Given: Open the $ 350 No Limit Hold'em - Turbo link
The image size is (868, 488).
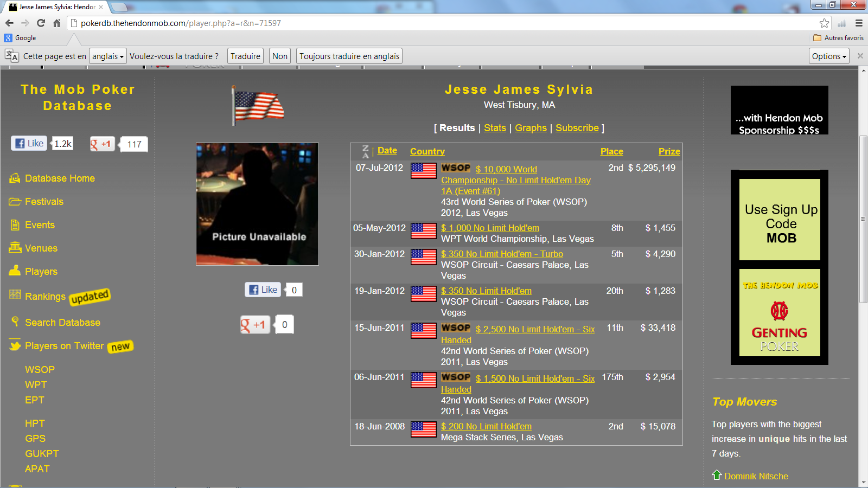Looking at the screenshot, I should pyautogui.click(x=502, y=254).
